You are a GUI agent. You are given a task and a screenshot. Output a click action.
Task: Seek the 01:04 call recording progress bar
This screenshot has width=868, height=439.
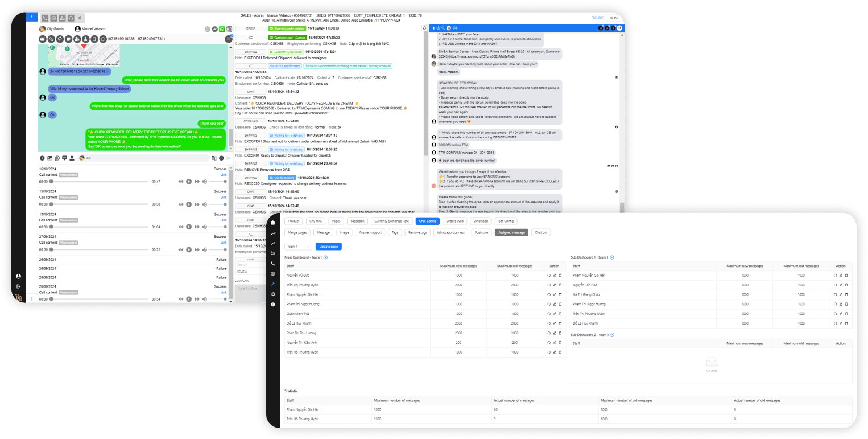(100, 227)
